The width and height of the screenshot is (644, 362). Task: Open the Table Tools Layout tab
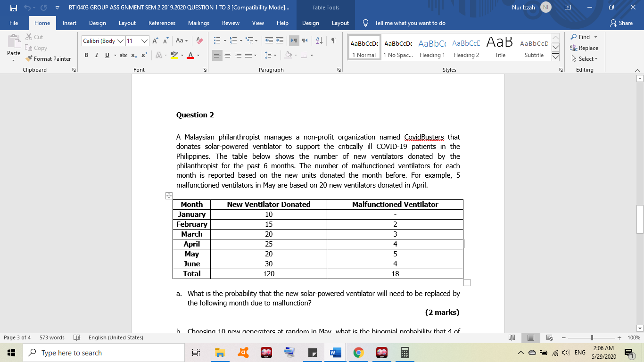(339, 23)
